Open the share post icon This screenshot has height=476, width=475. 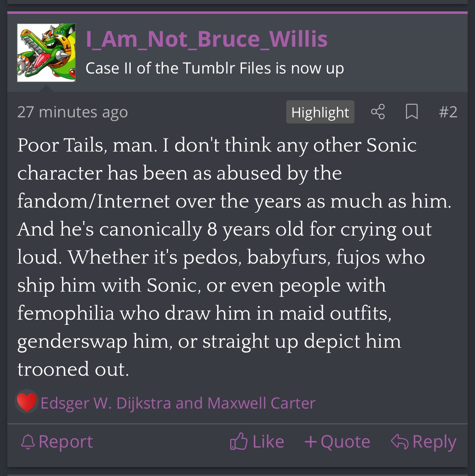378,112
